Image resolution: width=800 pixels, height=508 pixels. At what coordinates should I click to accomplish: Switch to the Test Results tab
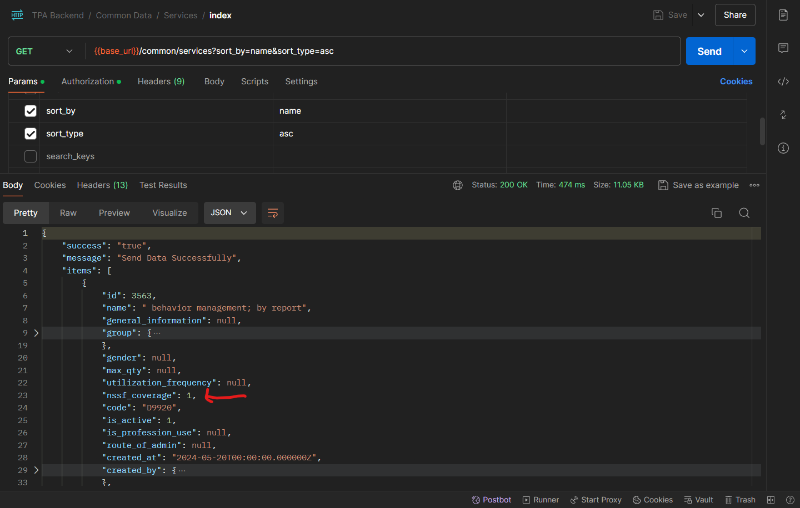click(163, 185)
